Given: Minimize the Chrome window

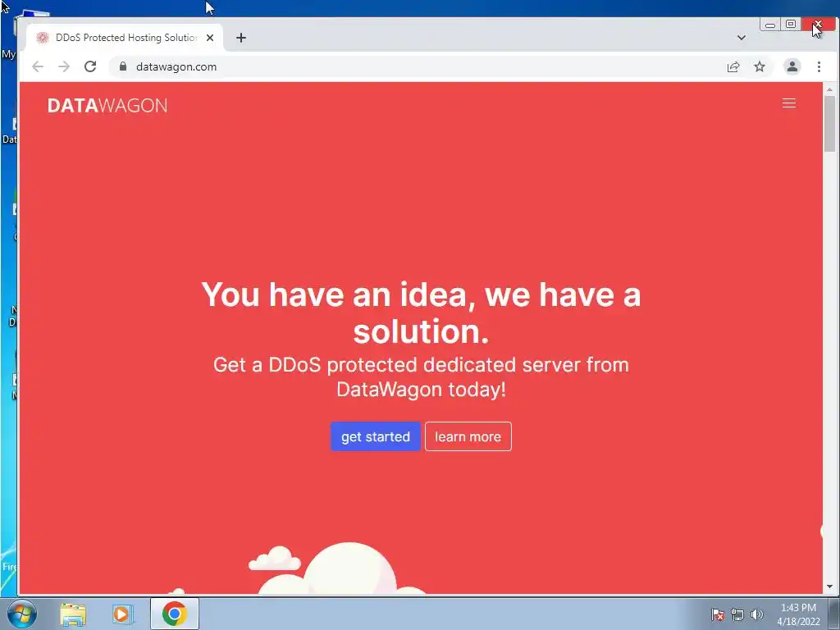Looking at the screenshot, I should pos(769,25).
